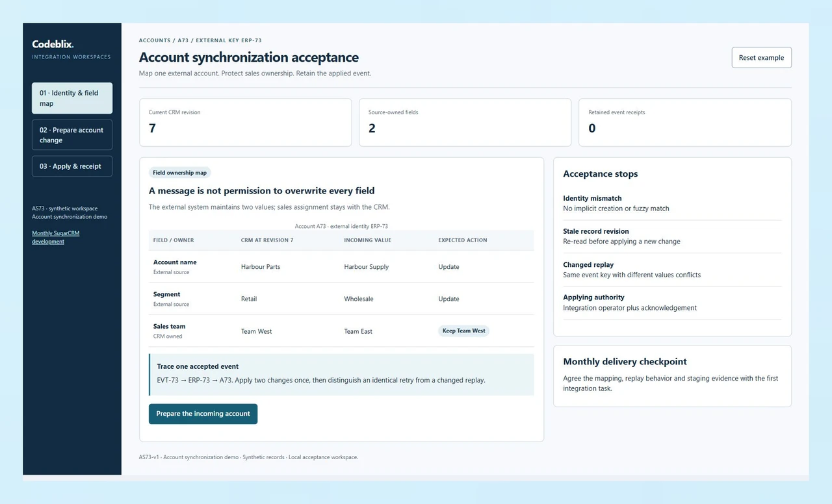Click the Acceptance stops heading
This screenshot has width=832, height=504.
tap(600, 174)
